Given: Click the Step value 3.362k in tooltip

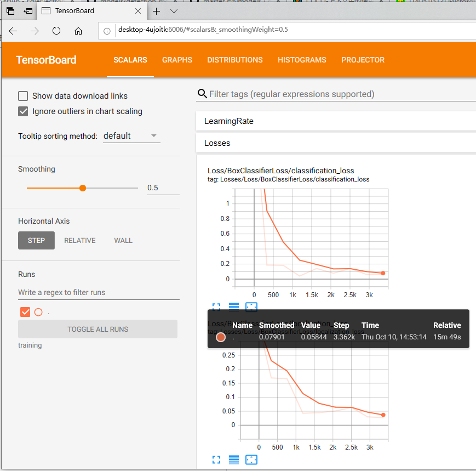Looking at the screenshot, I should tap(344, 337).
